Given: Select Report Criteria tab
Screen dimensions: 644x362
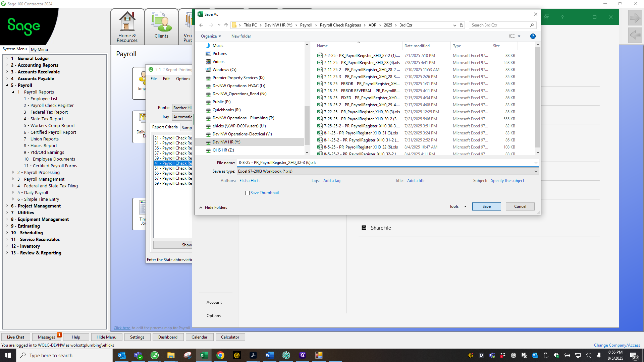Looking at the screenshot, I should pyautogui.click(x=165, y=127).
